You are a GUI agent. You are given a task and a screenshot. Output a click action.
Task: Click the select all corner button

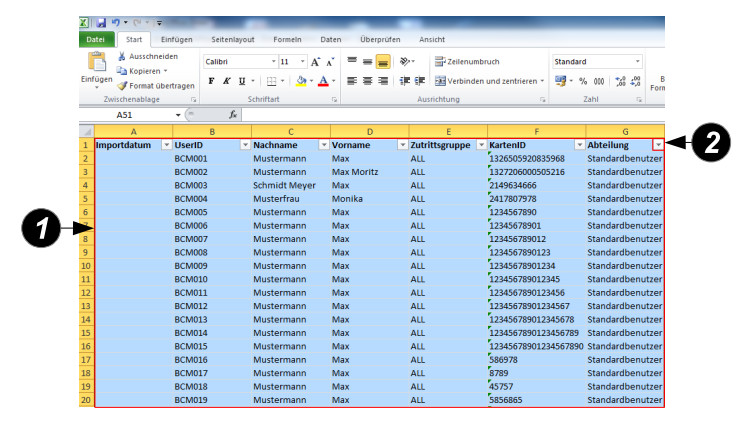86,131
